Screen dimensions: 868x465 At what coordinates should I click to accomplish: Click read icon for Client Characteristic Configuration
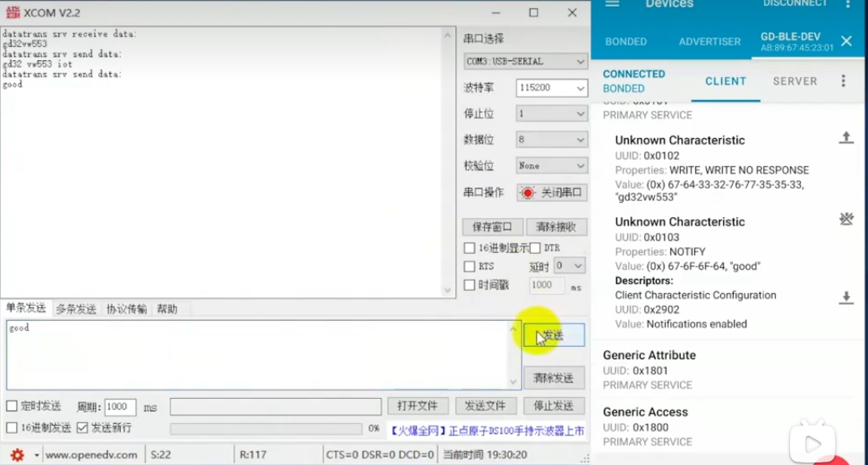pyautogui.click(x=846, y=297)
